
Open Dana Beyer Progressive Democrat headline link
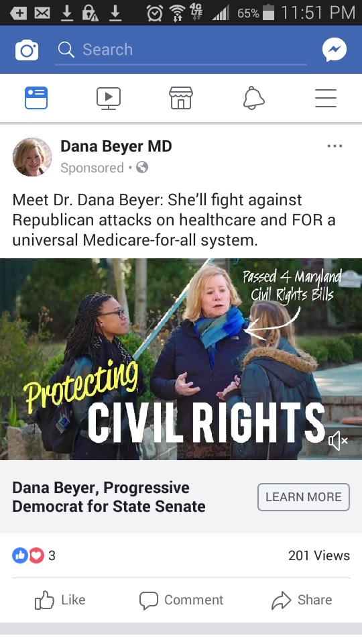(109, 497)
